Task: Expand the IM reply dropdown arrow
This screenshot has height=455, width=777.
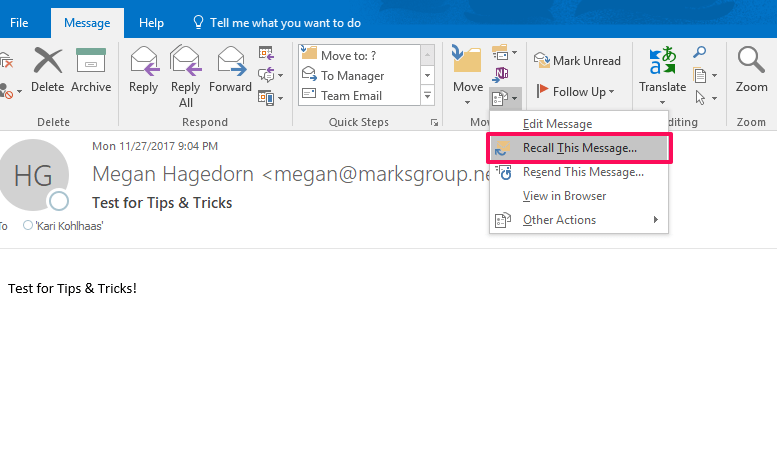Action: coord(280,75)
